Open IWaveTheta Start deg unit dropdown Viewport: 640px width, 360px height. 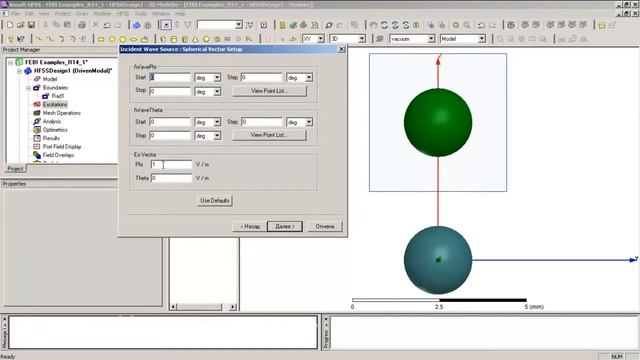click(217, 122)
